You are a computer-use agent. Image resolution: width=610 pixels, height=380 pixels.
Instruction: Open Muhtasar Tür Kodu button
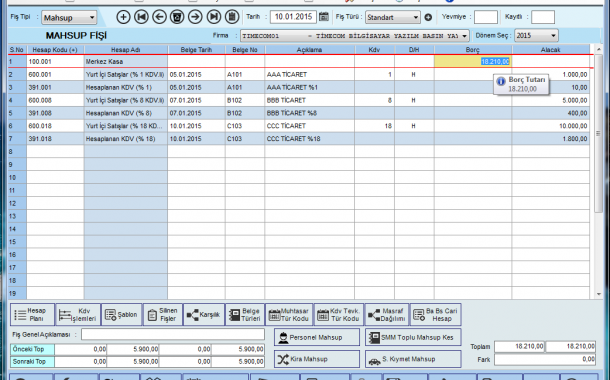tap(289, 315)
